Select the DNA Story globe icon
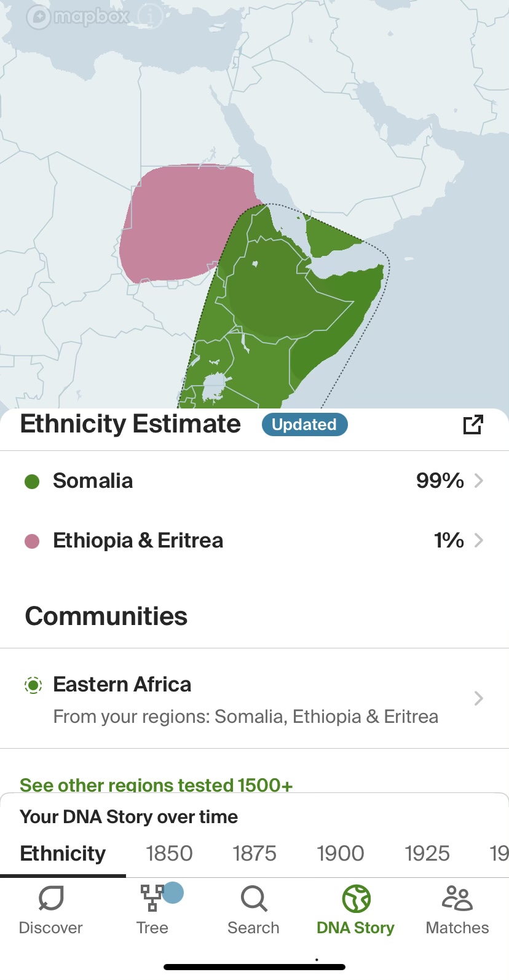The height and width of the screenshot is (980, 509). tap(357, 899)
